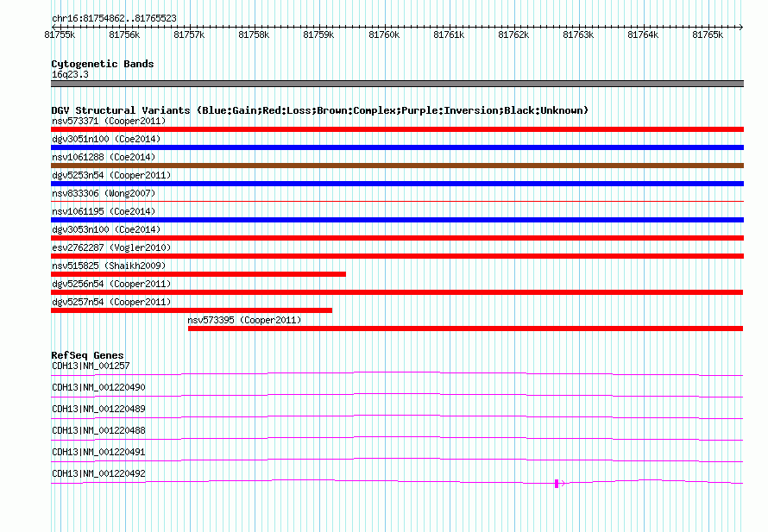Select variant label nsv515825 (Shaikh2009)
This screenshot has width=768, height=532.
click(109, 266)
